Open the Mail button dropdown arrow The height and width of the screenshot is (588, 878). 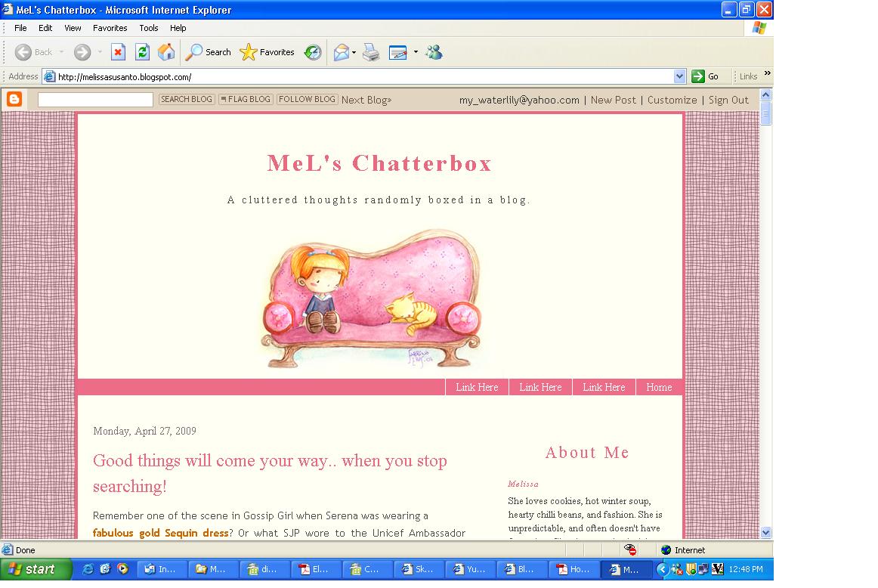[354, 52]
